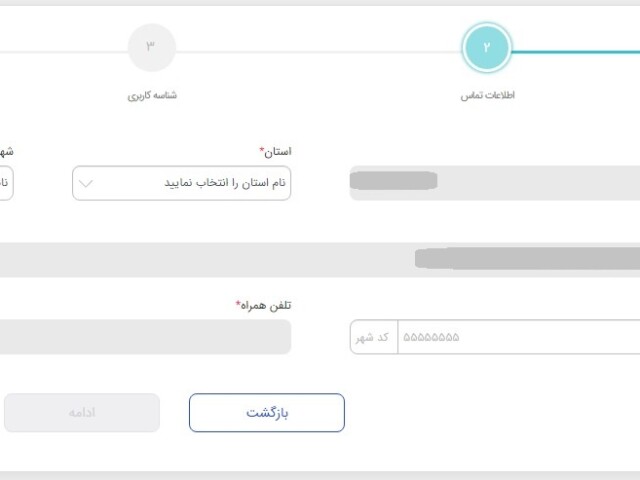The width and height of the screenshot is (640, 480).
Task: Click the کد شهر city code box
Action: coord(374,337)
